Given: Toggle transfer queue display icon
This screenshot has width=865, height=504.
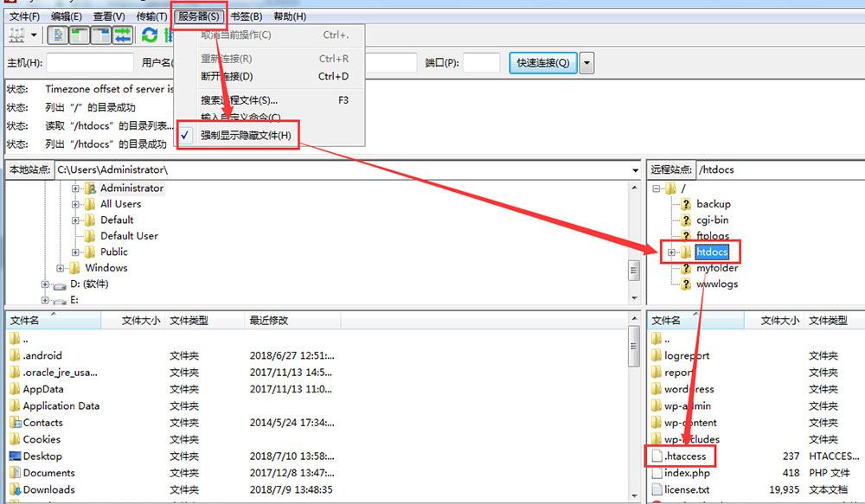Looking at the screenshot, I should pyautogui.click(x=122, y=35).
